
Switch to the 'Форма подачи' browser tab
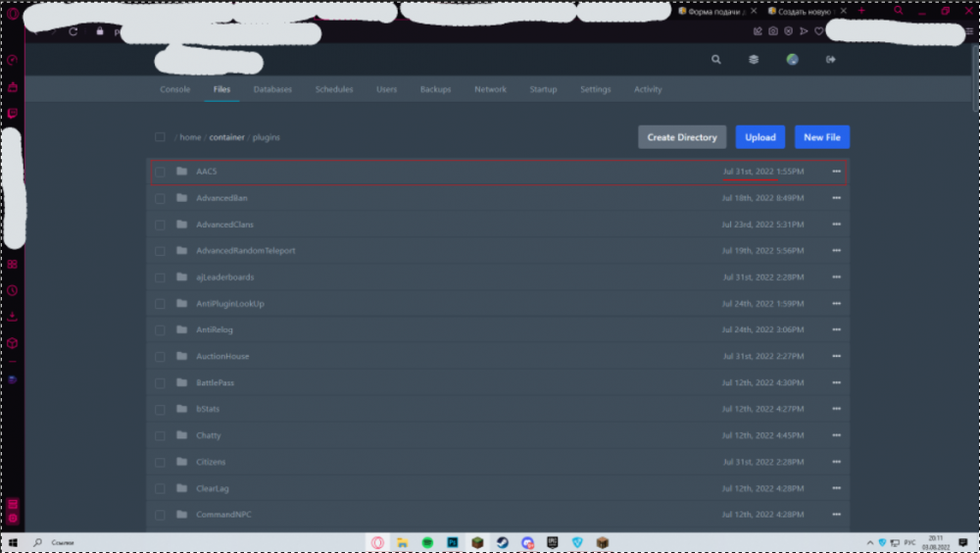717,11
